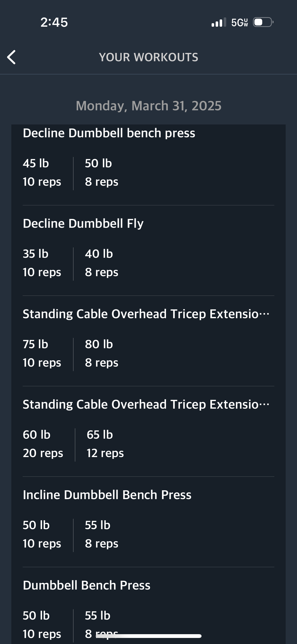
Task: Select the 80 lb 8 reps set
Action: click(102, 353)
